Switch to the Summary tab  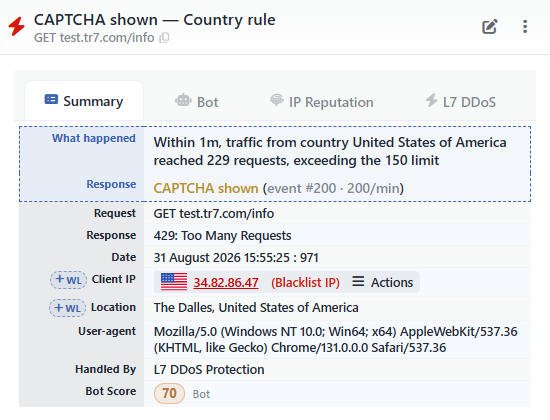click(84, 101)
